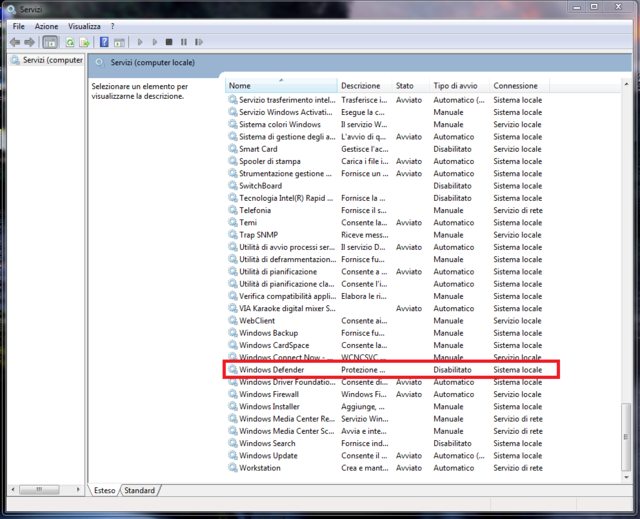Image resolution: width=640 pixels, height=519 pixels.
Task: Sort by the Tipo di avvio column header
Action: 460,86
